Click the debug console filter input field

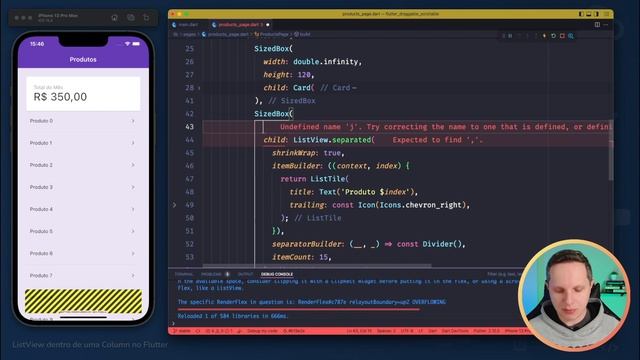tap(504, 274)
